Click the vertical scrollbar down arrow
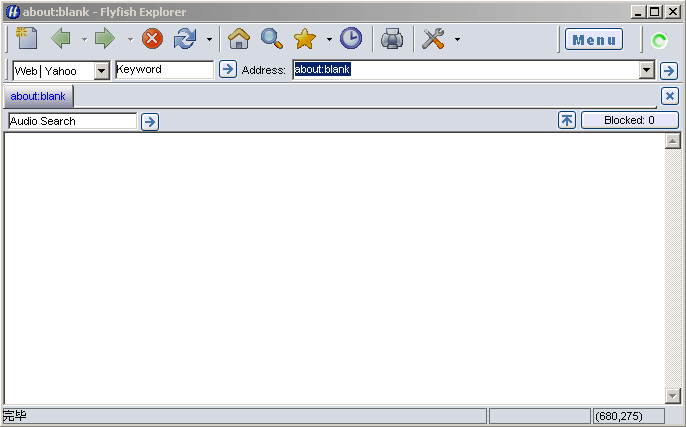686x427 pixels. [673, 396]
